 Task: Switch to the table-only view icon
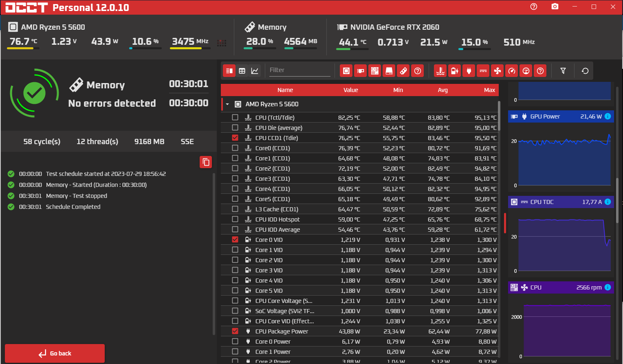pos(242,71)
